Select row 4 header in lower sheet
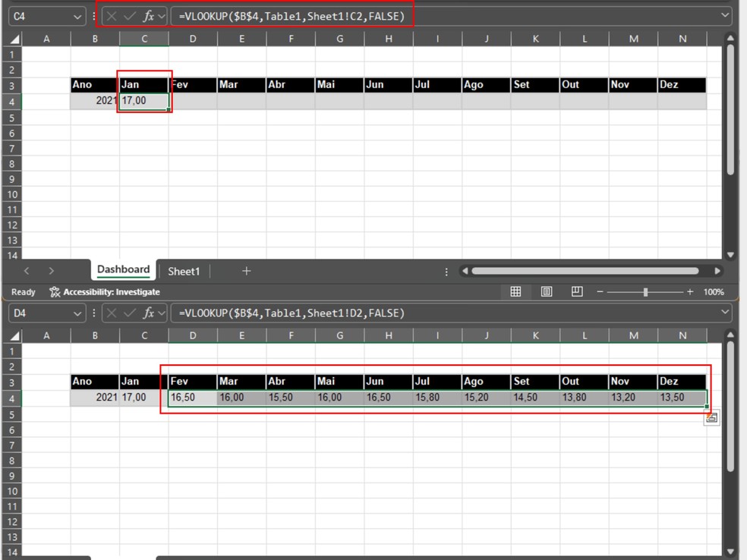 (12, 398)
